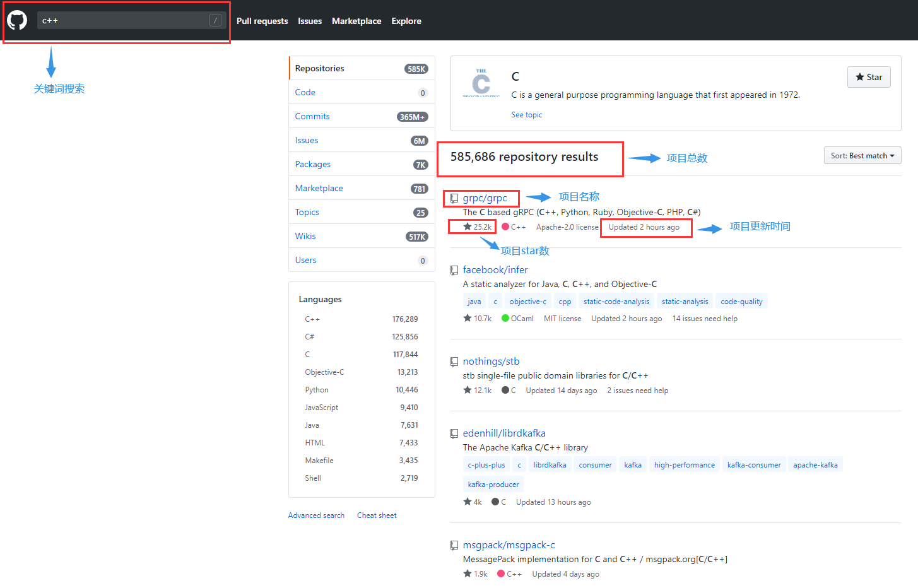Viewport: 918px width, 588px height.
Task: Click the librdkafka topic tag
Action: click(x=550, y=465)
